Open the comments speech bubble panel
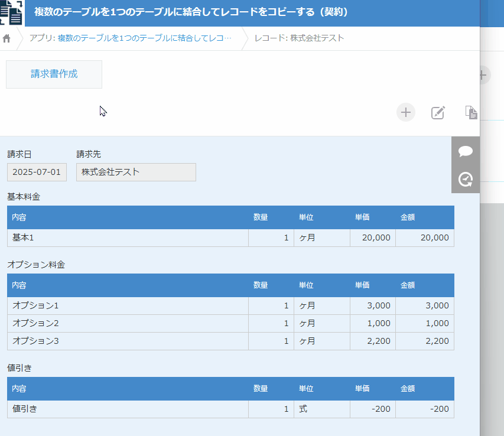The height and width of the screenshot is (436, 504). 466,151
